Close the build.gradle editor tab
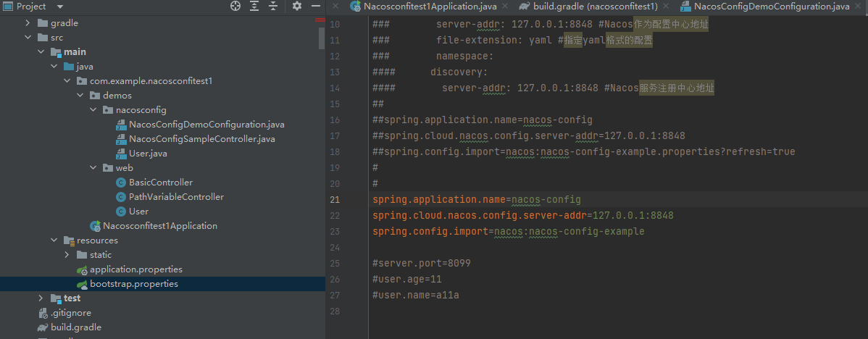The image size is (868, 339). click(666, 7)
